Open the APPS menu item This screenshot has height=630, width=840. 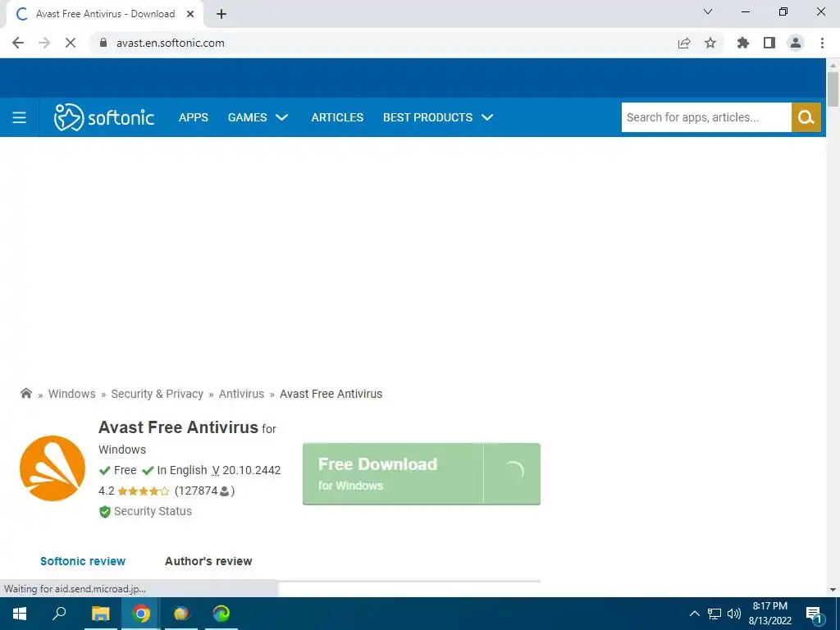(194, 117)
